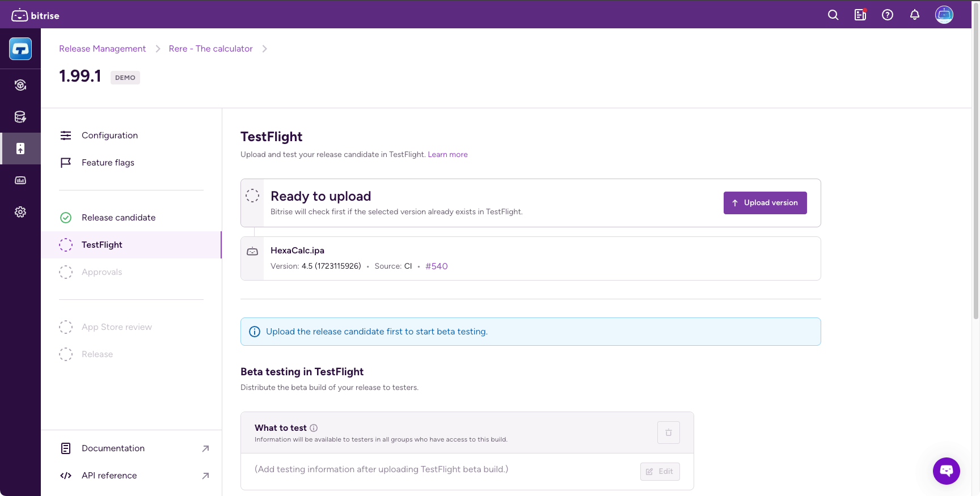This screenshot has width=980, height=496.
Task: Select the TestFlight stage
Action: tap(131, 245)
